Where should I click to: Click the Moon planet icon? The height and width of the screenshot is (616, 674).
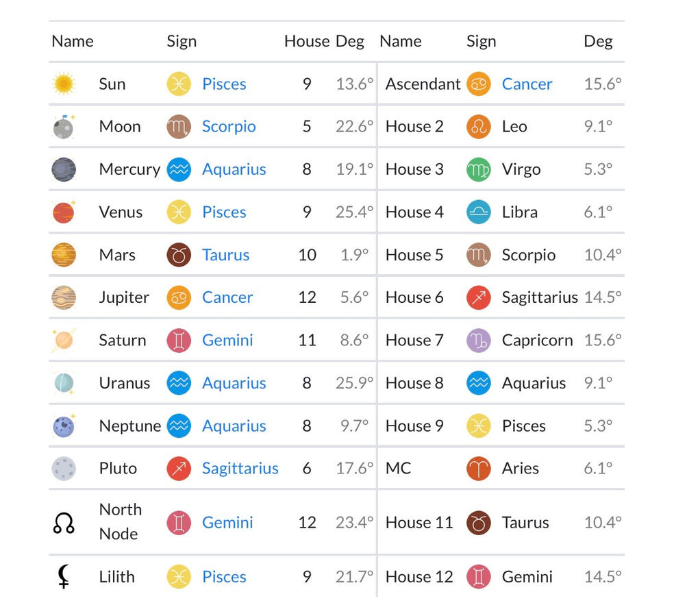click(x=64, y=126)
